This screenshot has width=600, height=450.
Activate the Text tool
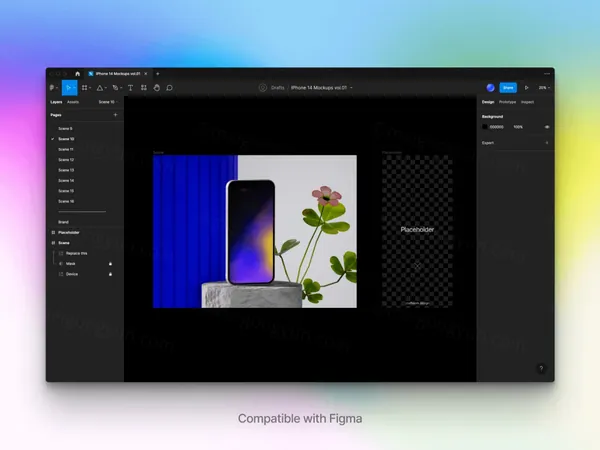tap(130, 88)
